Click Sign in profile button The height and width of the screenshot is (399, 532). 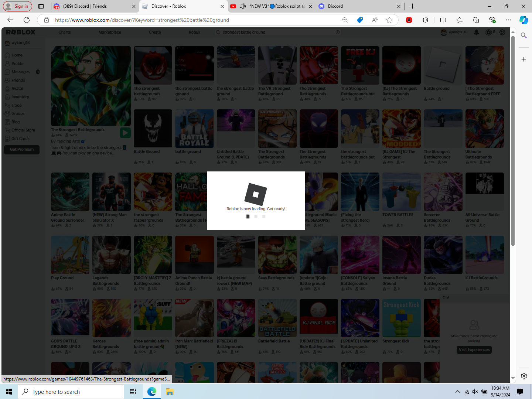(17, 6)
